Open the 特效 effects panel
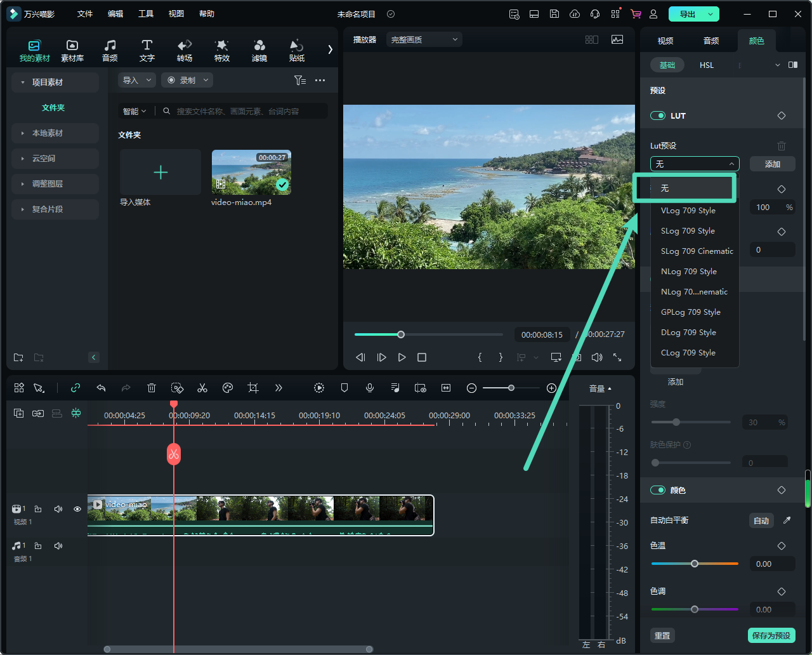This screenshot has height=655, width=812. click(x=221, y=50)
